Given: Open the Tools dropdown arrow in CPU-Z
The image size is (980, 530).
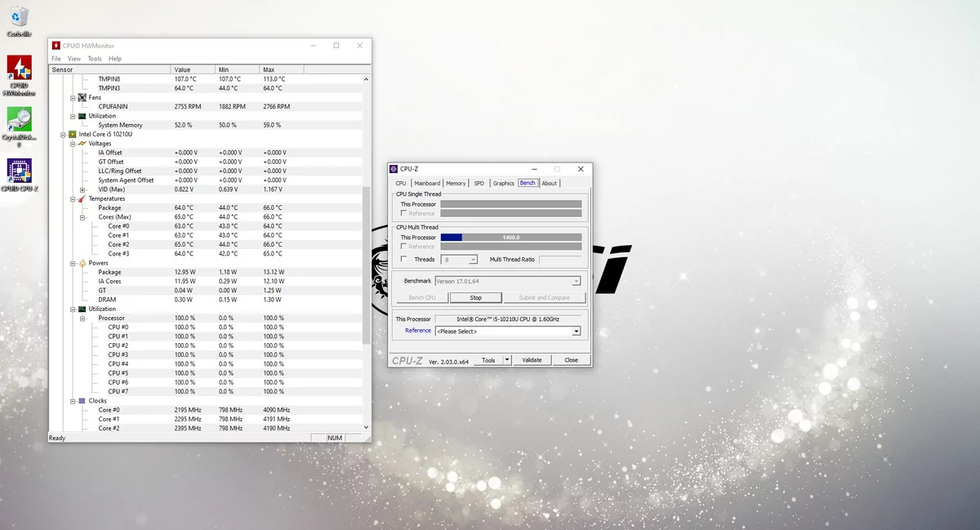Looking at the screenshot, I should tap(507, 360).
